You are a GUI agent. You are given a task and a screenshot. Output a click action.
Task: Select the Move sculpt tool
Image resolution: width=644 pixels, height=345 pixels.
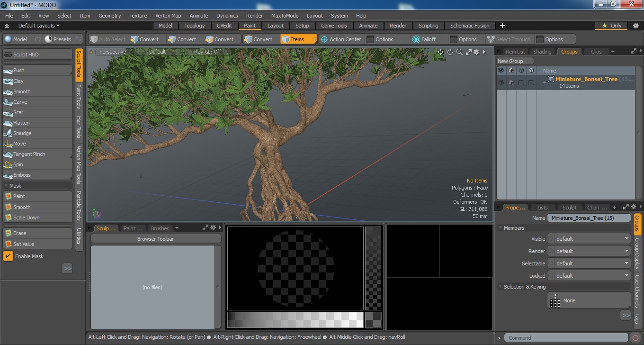[37, 144]
